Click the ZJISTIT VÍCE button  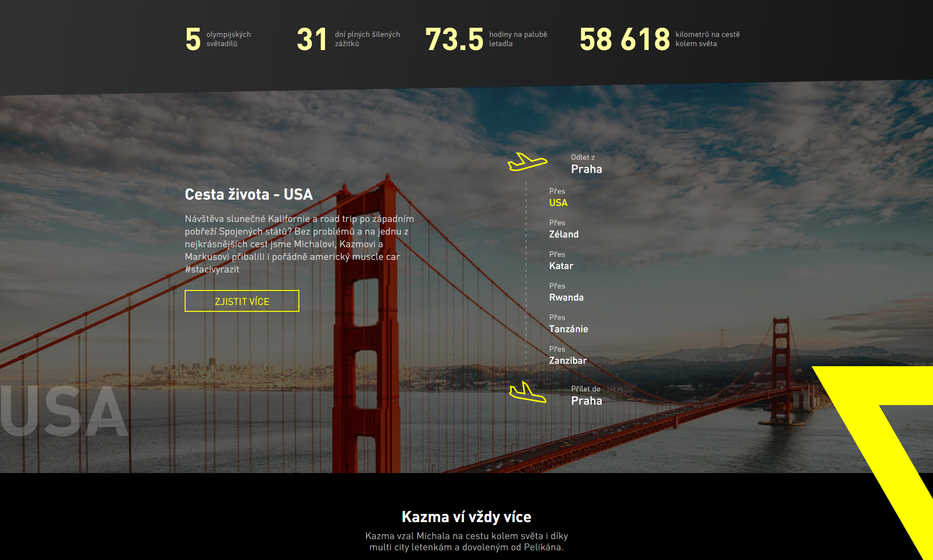tap(242, 301)
